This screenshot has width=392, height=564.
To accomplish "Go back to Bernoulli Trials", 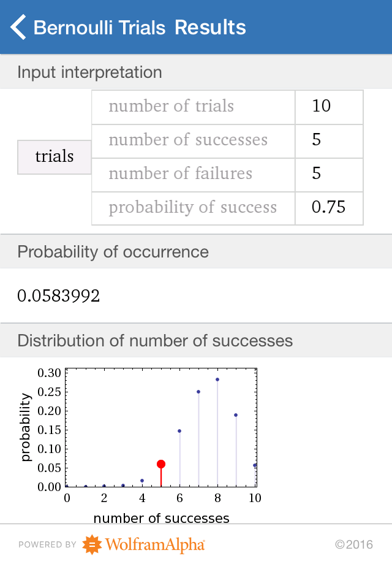I will click(99, 28).
